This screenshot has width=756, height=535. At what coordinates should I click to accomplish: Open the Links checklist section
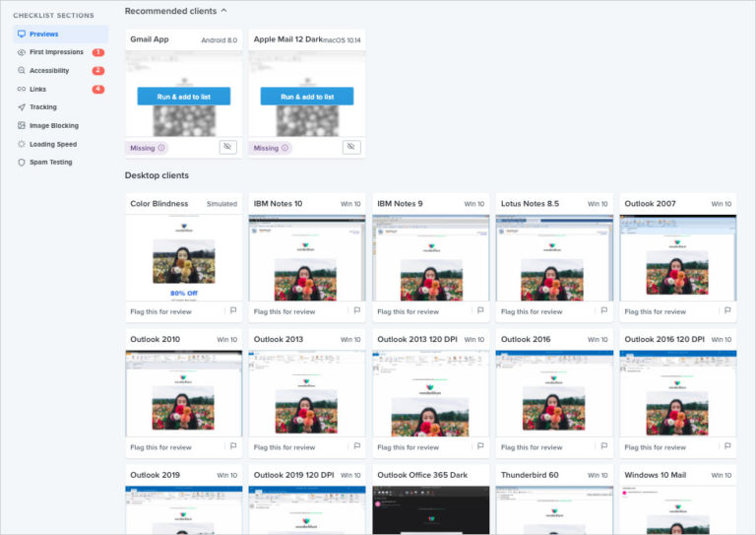(x=61, y=90)
